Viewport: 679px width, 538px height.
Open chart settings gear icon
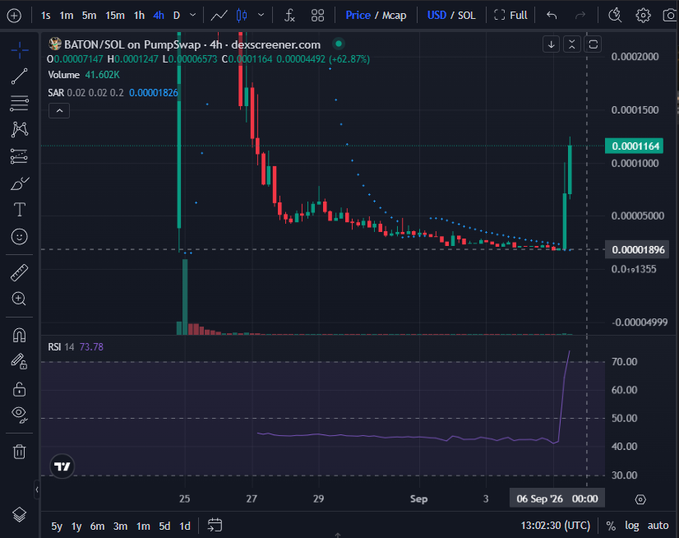tap(643, 16)
